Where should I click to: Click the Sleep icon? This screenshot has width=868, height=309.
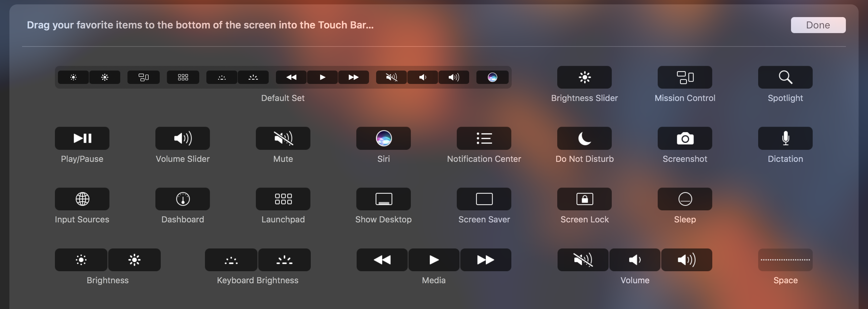[x=685, y=199]
